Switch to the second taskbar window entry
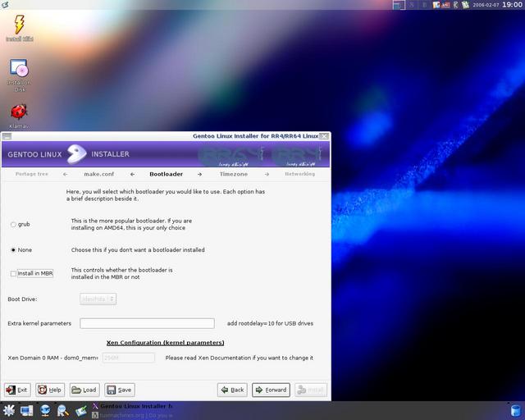 (133, 415)
